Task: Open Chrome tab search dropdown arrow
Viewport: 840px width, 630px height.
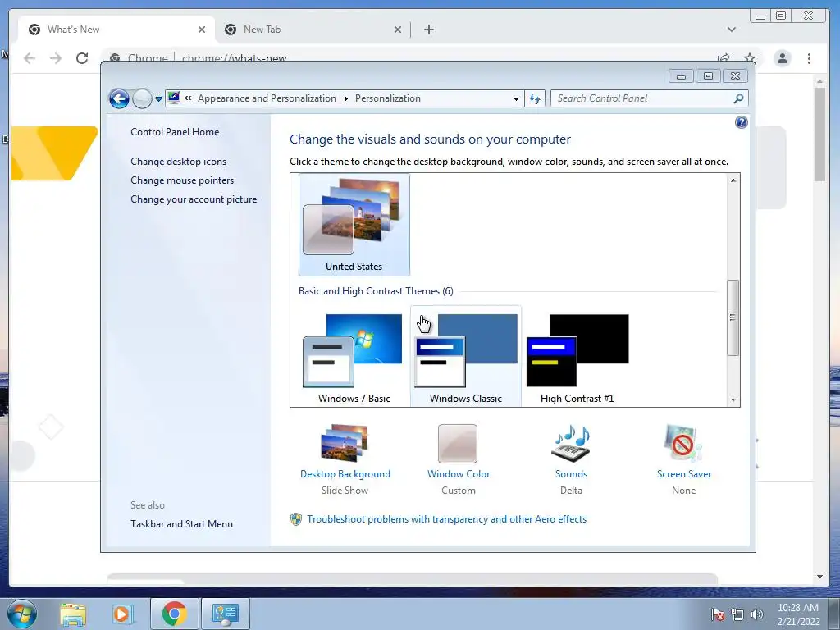Action: pyautogui.click(x=731, y=30)
